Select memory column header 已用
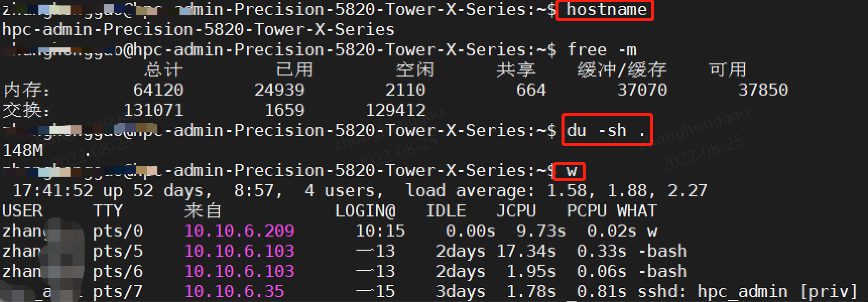Image resolution: width=868 pixels, height=302 pixels. (x=294, y=69)
